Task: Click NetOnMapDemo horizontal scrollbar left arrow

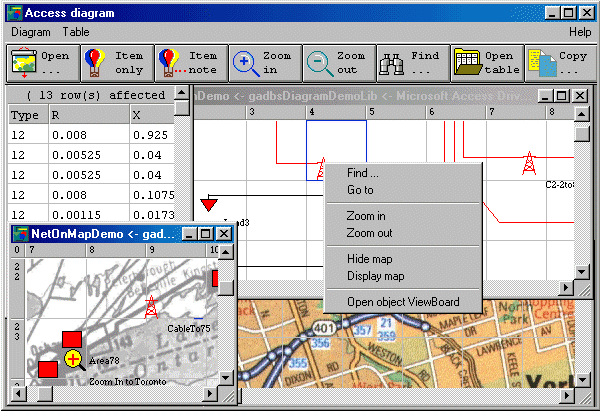Action: [x=18, y=393]
